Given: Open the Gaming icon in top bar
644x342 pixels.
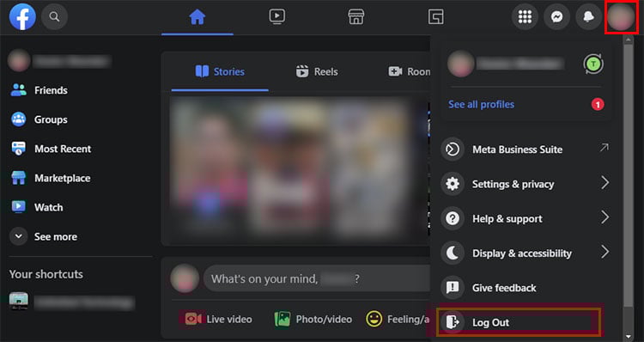Looking at the screenshot, I should [x=435, y=17].
